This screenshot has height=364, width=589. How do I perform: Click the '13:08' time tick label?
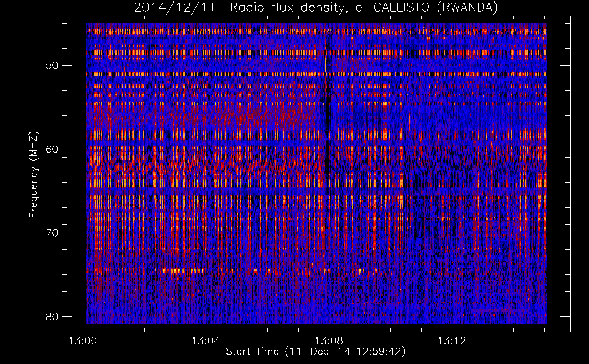click(329, 341)
